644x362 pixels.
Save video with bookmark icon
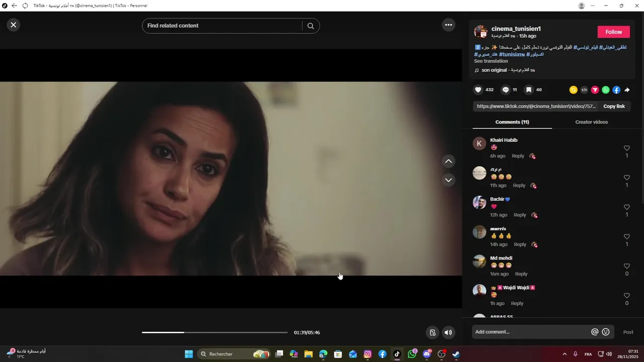[529, 90]
